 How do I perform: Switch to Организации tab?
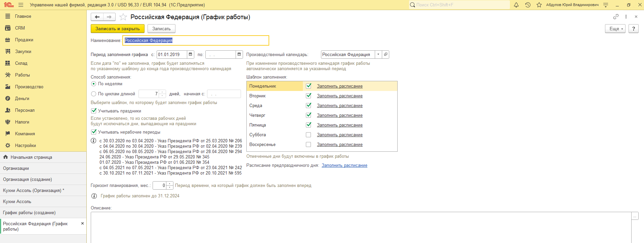[x=43, y=168]
